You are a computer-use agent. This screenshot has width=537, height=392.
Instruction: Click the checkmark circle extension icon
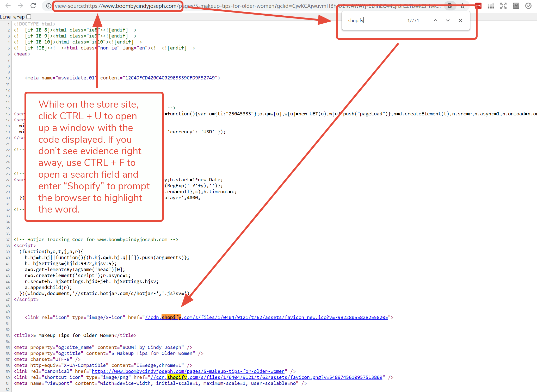(x=528, y=6)
